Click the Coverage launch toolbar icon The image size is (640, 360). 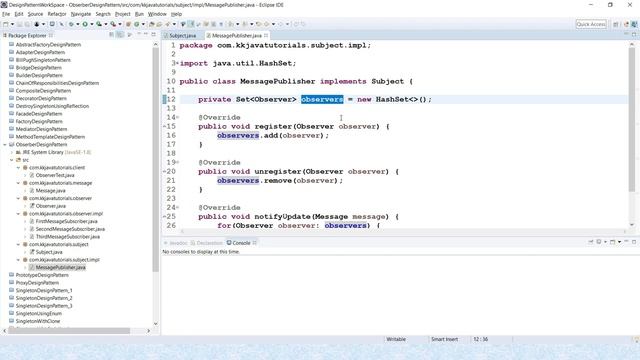99,24
